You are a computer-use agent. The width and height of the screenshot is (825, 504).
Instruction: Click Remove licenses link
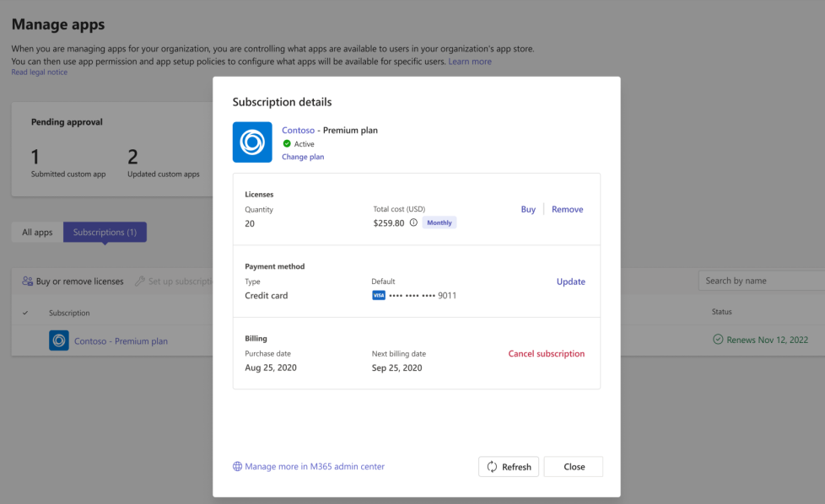567,209
